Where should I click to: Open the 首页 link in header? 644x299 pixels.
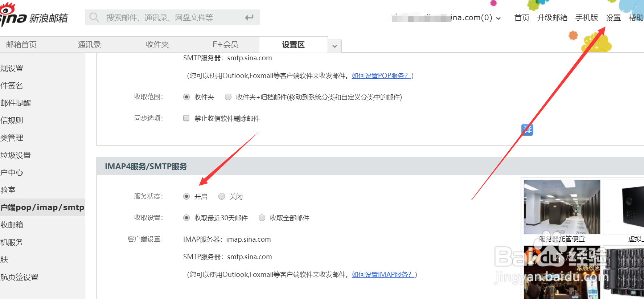click(x=522, y=17)
